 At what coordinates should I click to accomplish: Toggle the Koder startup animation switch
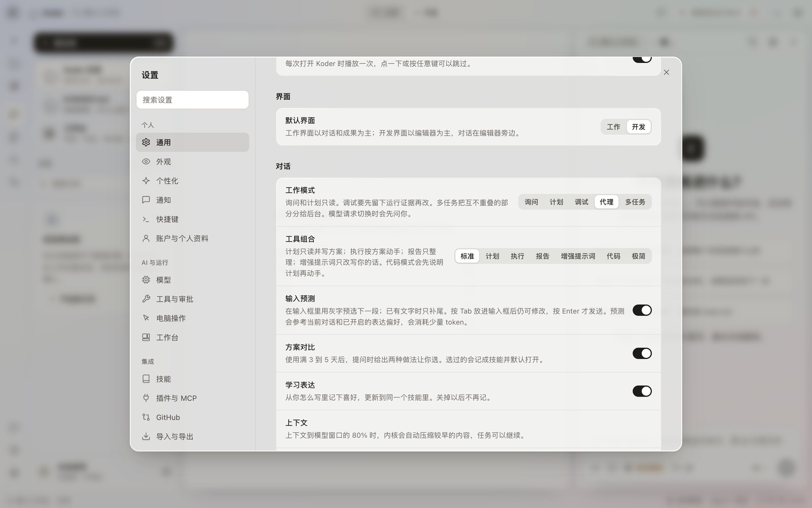pos(642,59)
